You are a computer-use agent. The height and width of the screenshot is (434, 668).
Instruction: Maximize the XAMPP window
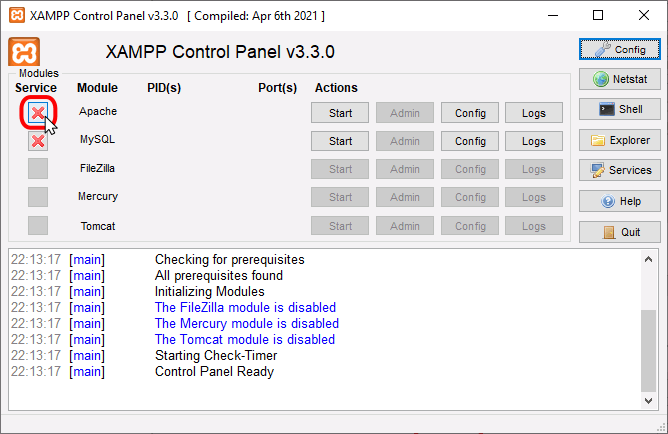coord(598,16)
